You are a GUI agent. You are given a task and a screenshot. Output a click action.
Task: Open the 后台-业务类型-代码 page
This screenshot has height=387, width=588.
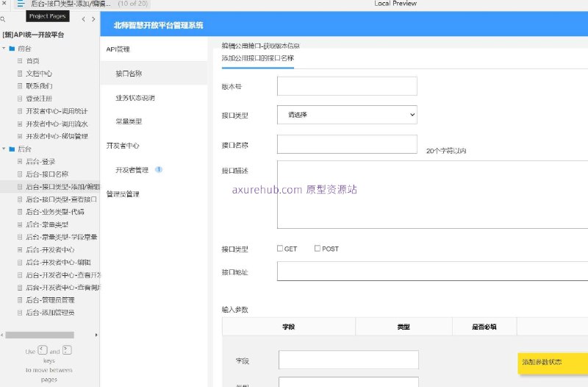[x=54, y=212]
